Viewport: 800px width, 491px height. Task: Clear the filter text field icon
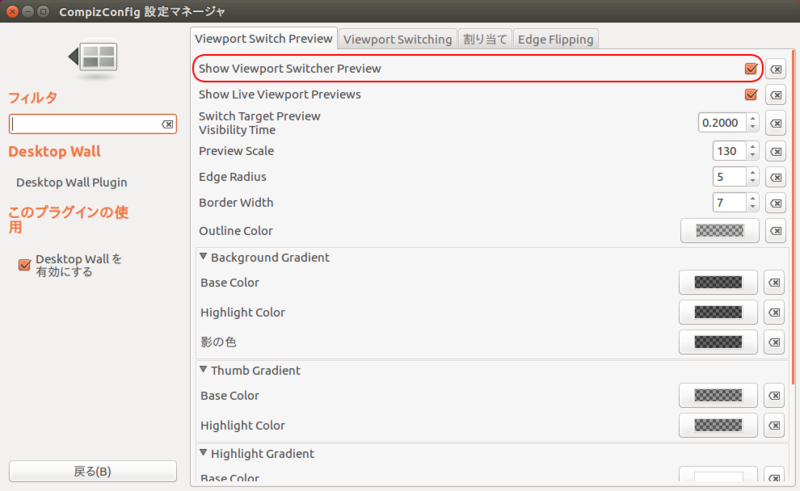tap(167, 124)
